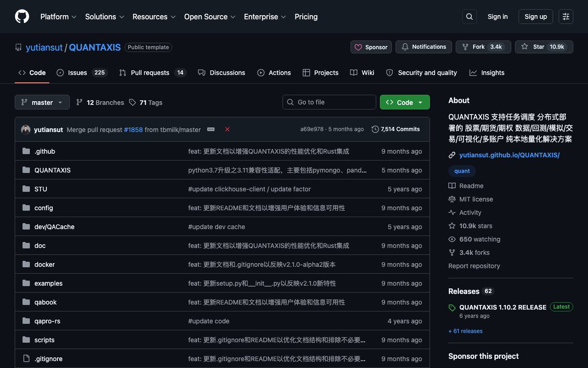Click the config folder icon
This screenshot has width=588, height=368.
[x=26, y=208]
